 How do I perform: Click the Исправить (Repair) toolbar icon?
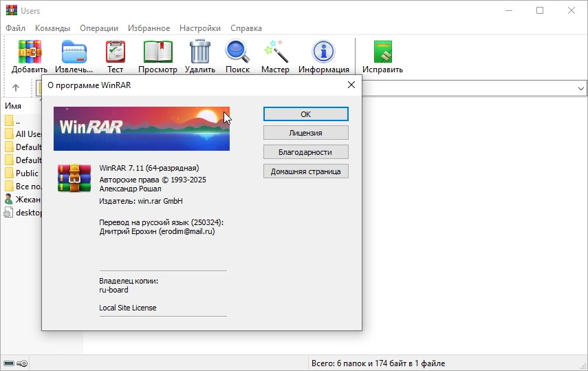pyautogui.click(x=382, y=56)
